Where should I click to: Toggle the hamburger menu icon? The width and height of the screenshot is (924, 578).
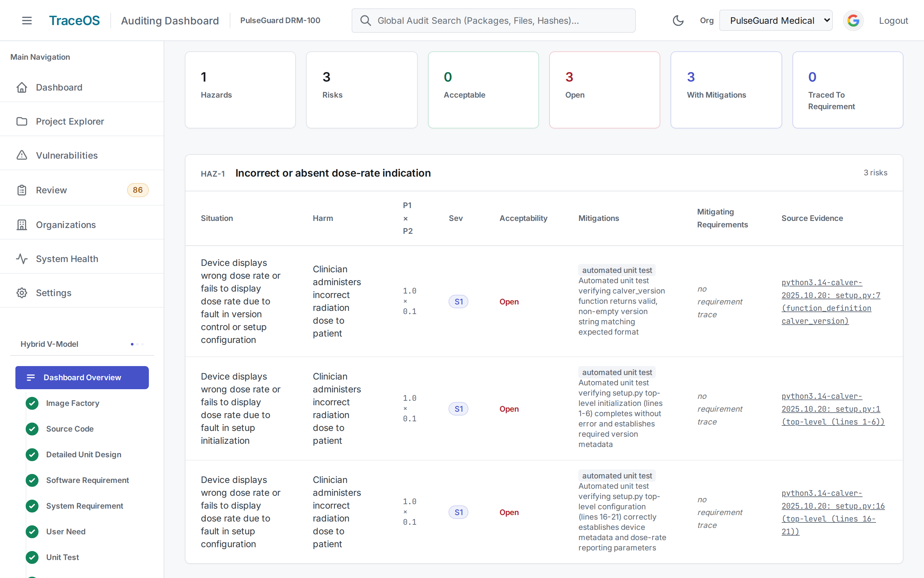(27, 21)
